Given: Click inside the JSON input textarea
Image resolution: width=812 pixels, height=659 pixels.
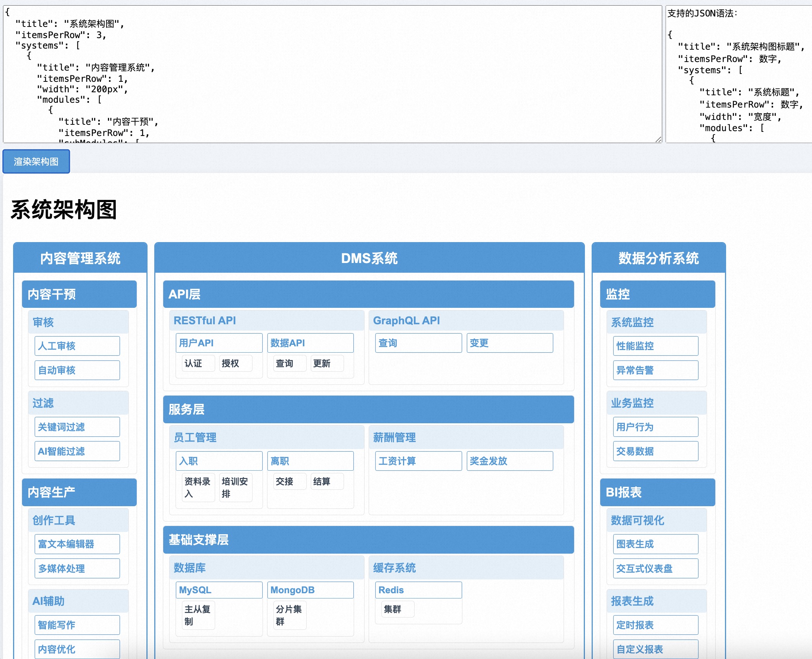Looking at the screenshot, I should (x=332, y=74).
